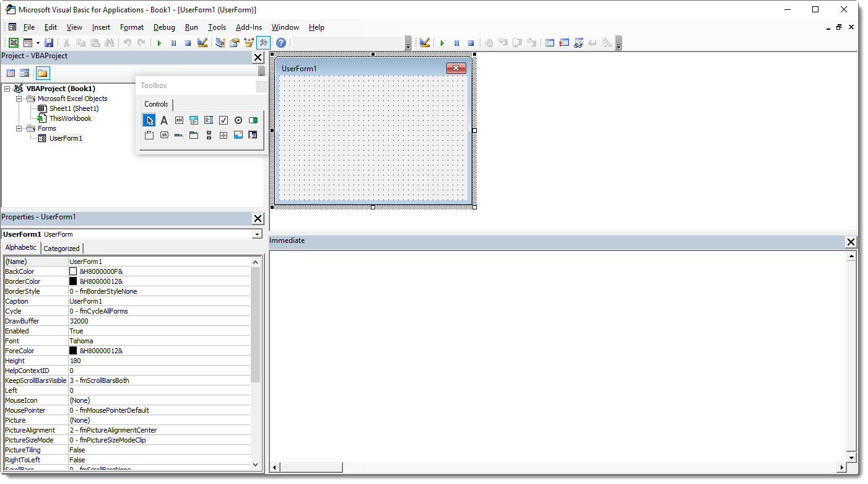Select the Frame control in Toolbox
This screenshot has height=484, width=868.
[149, 135]
